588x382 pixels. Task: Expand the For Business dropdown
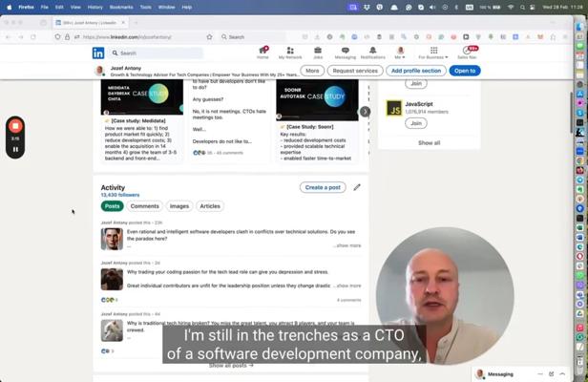pyautogui.click(x=433, y=53)
